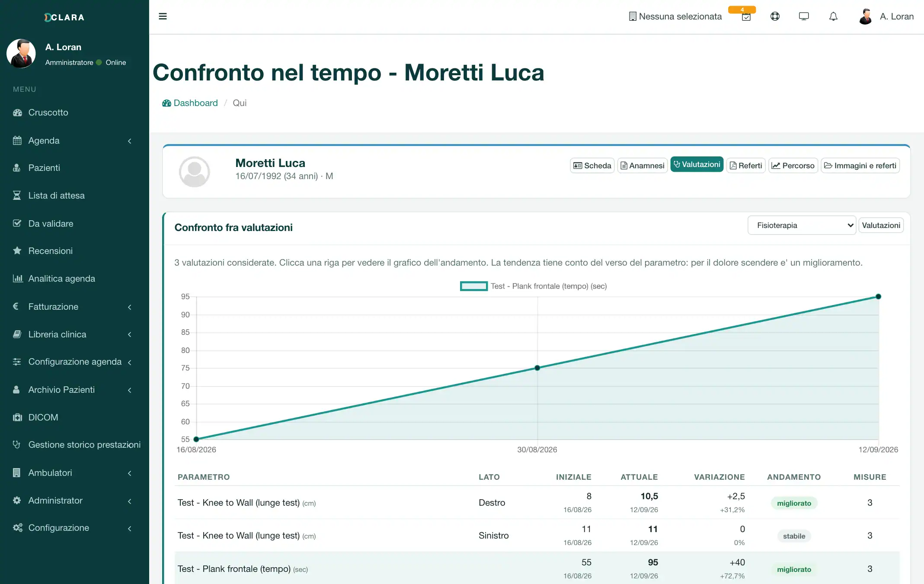This screenshot has height=584, width=924.
Task: Click the lifebuoy support icon
Action: (775, 16)
